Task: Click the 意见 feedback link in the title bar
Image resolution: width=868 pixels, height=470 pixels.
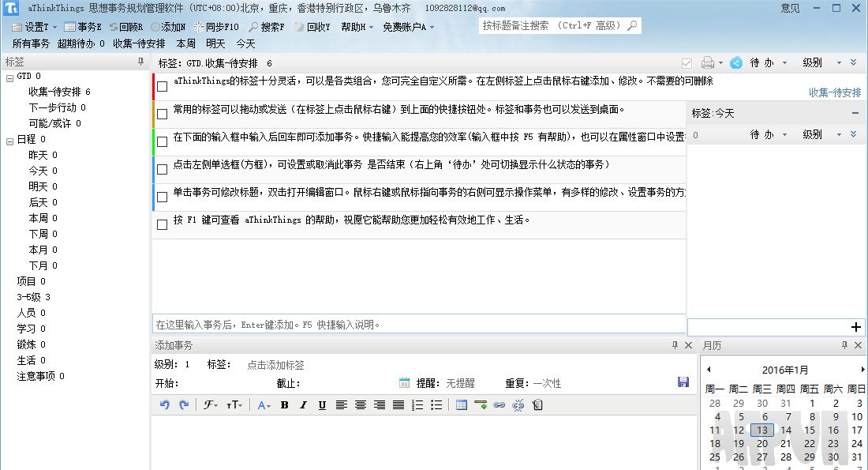Action: [x=790, y=9]
